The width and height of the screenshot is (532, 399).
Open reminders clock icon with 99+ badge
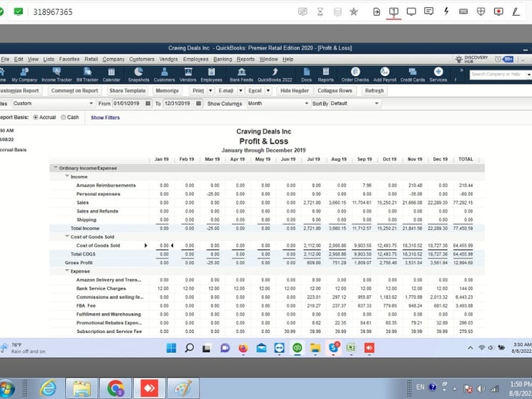tap(504, 60)
